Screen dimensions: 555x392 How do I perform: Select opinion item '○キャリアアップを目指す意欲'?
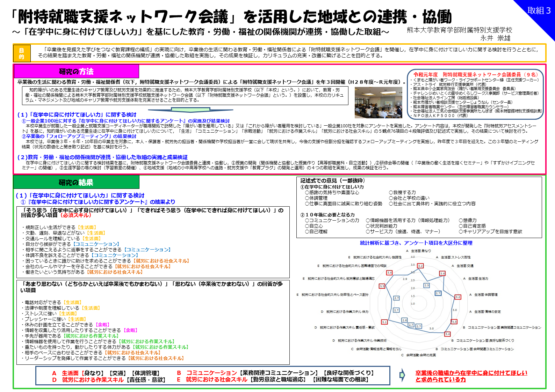click(x=490, y=231)
